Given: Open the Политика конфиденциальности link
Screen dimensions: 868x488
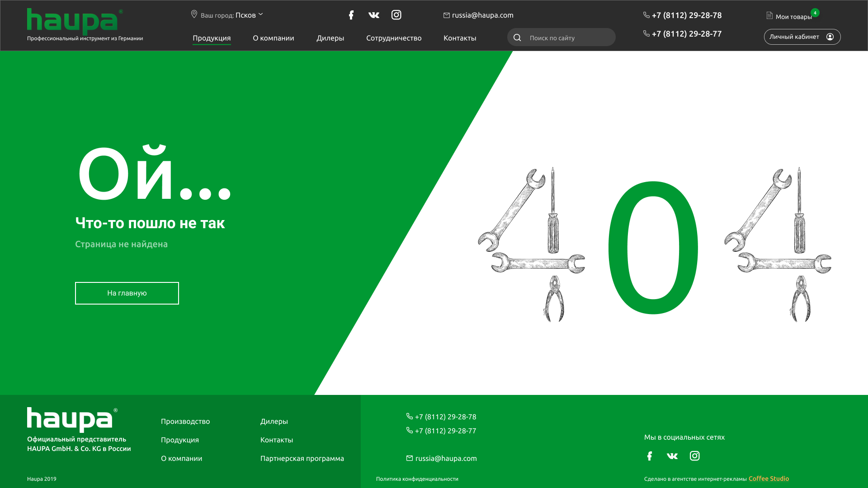Looking at the screenshot, I should (x=417, y=479).
